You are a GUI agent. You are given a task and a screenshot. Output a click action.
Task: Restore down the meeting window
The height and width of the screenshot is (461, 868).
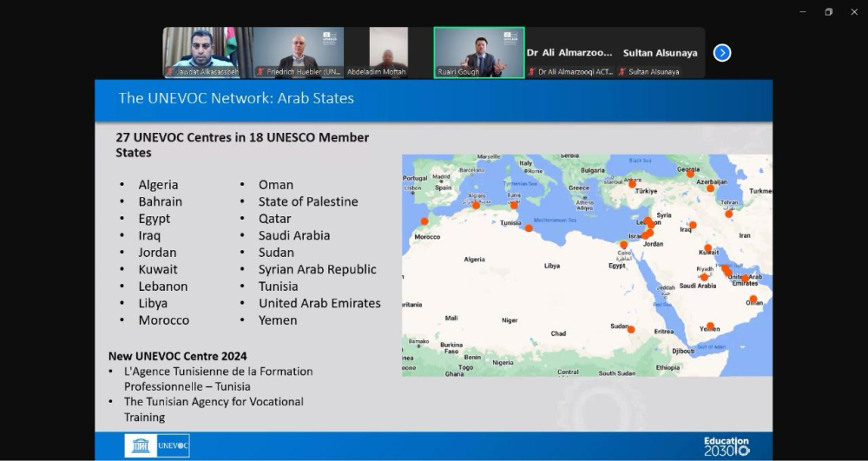pos(828,11)
